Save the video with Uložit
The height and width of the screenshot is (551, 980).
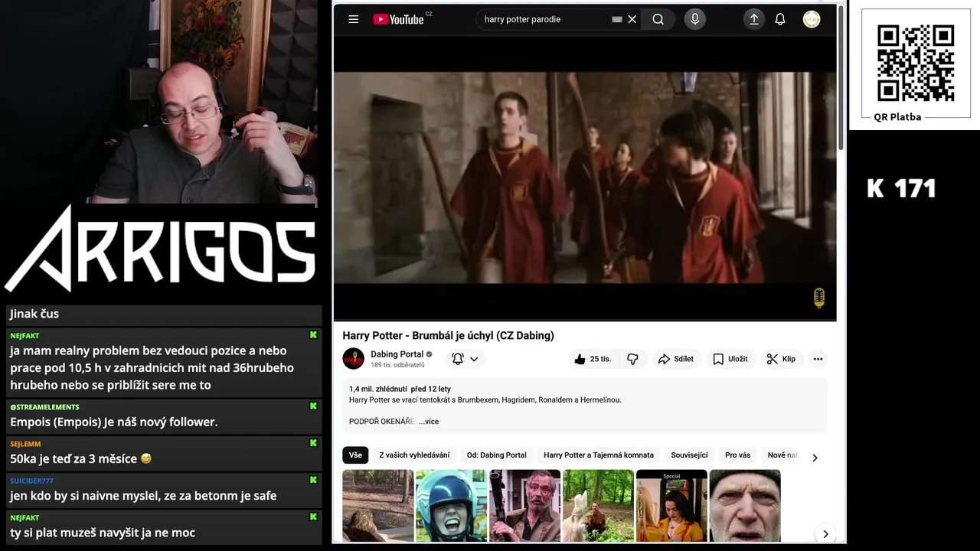pyautogui.click(x=730, y=359)
